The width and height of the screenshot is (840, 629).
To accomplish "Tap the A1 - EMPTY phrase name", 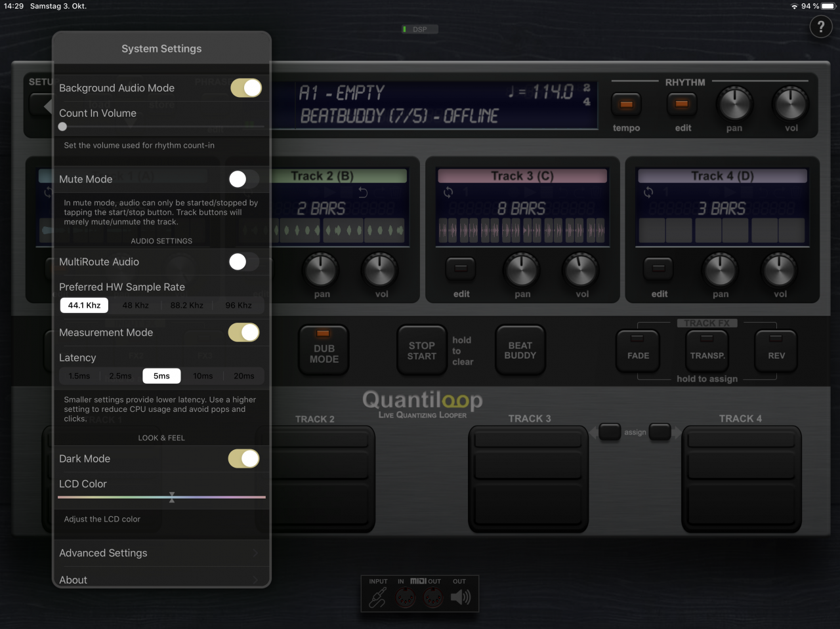I will 342,92.
